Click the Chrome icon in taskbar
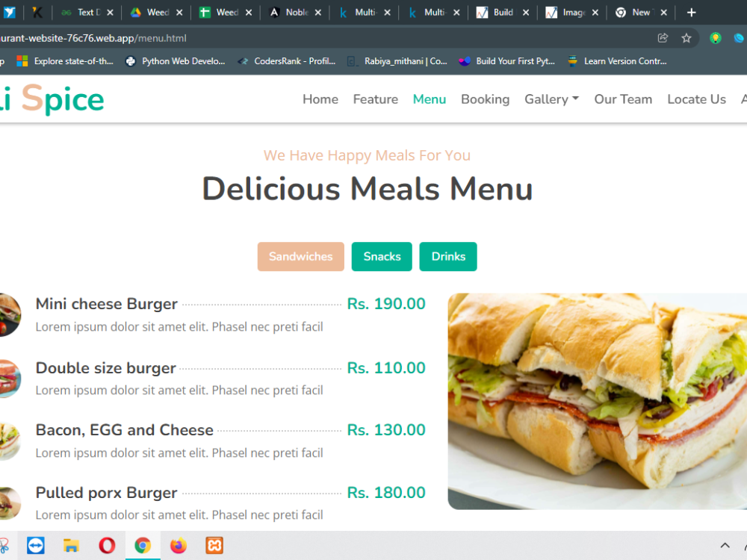 pos(143,545)
